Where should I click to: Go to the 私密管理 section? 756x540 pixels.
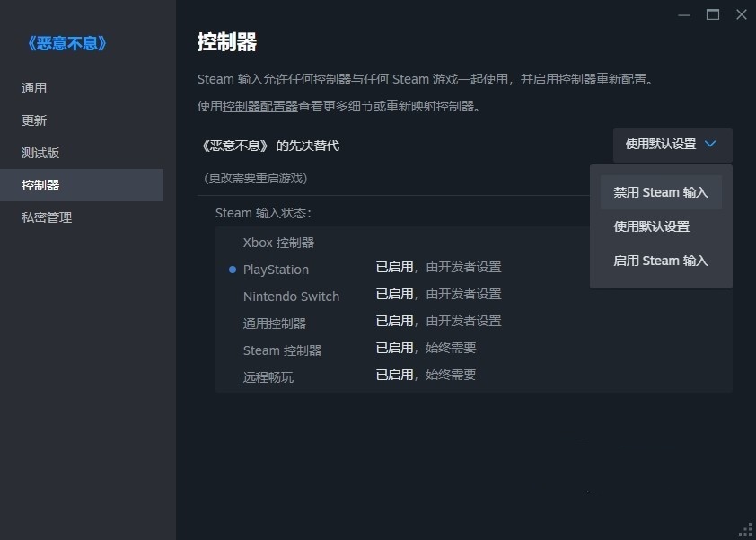pos(47,217)
